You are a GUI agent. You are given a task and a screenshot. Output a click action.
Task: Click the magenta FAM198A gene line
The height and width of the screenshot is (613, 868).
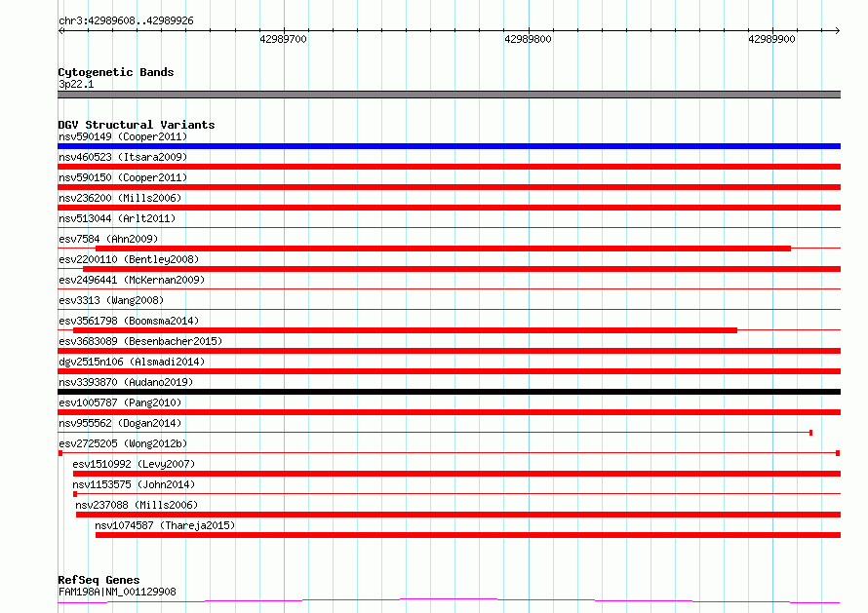449,601
